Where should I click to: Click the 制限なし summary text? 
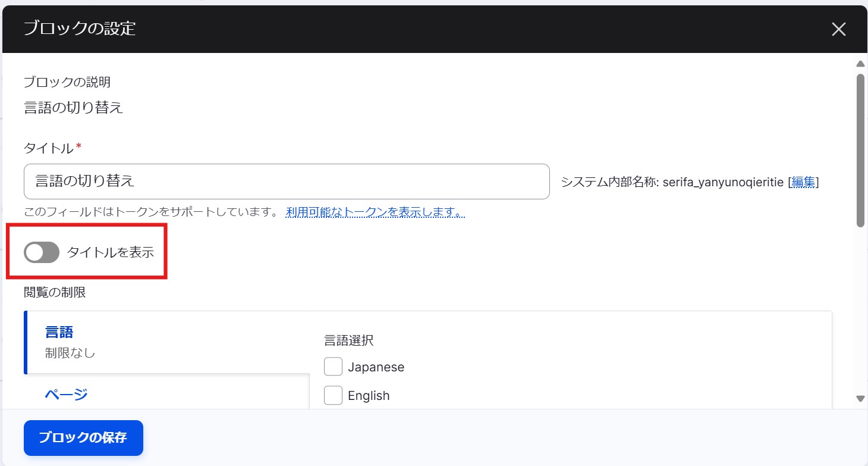pos(70,353)
